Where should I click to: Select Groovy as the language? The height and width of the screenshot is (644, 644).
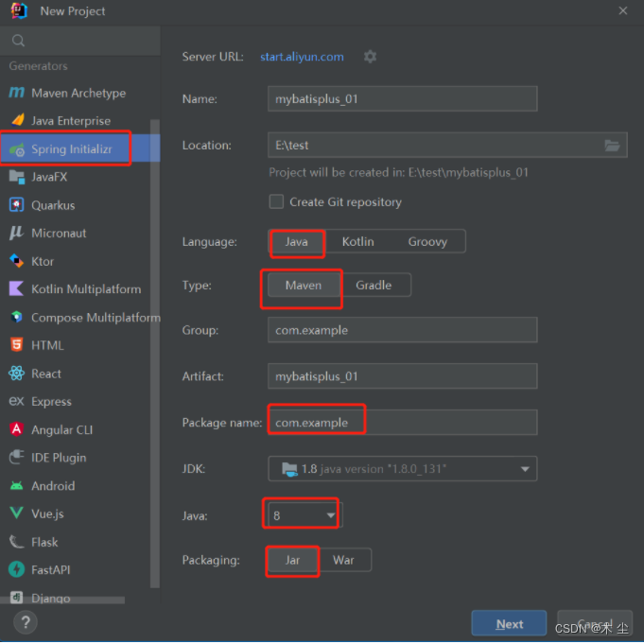click(x=427, y=241)
